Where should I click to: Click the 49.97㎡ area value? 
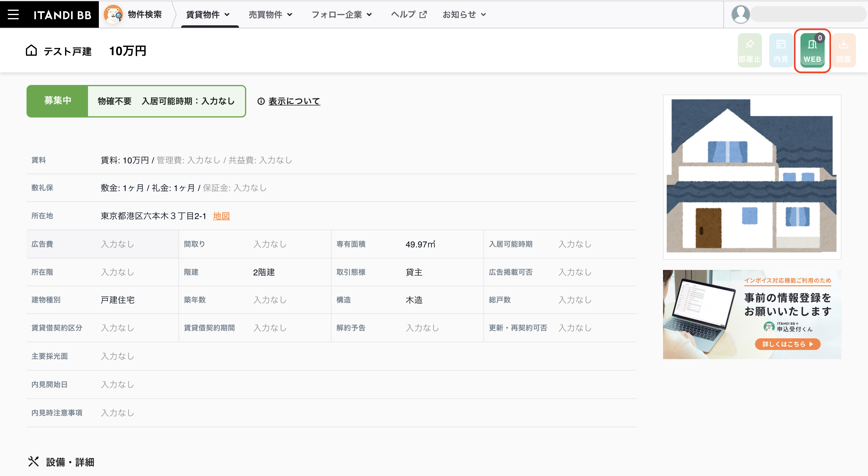[420, 244]
